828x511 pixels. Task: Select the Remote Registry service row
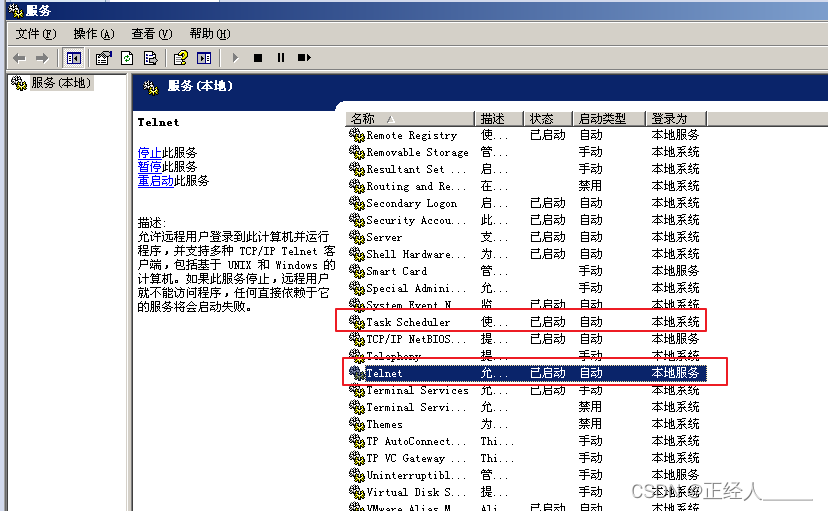526,135
